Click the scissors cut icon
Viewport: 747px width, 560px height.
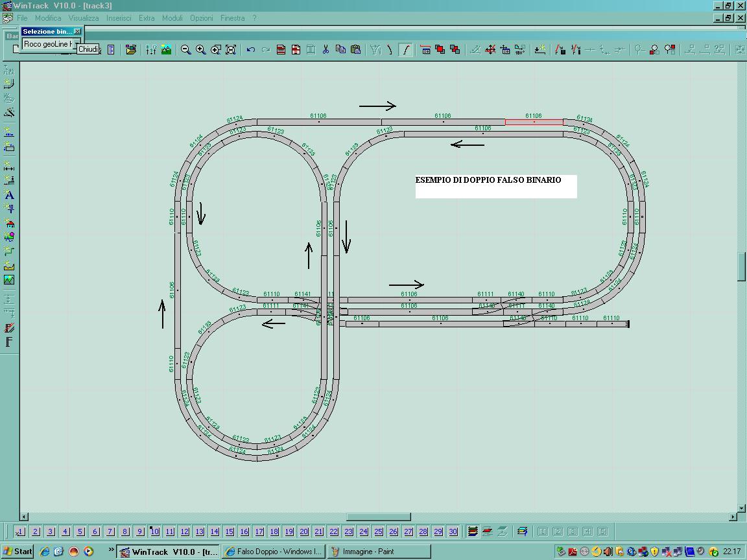pos(326,49)
